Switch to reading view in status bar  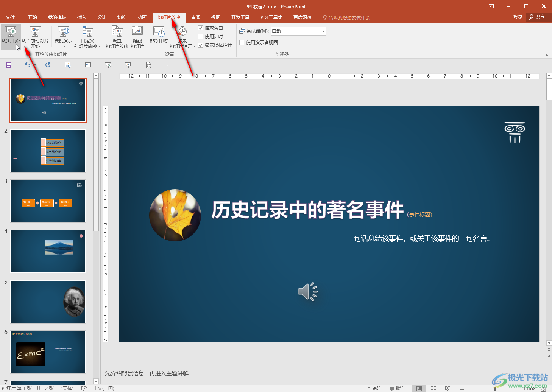(x=448, y=389)
